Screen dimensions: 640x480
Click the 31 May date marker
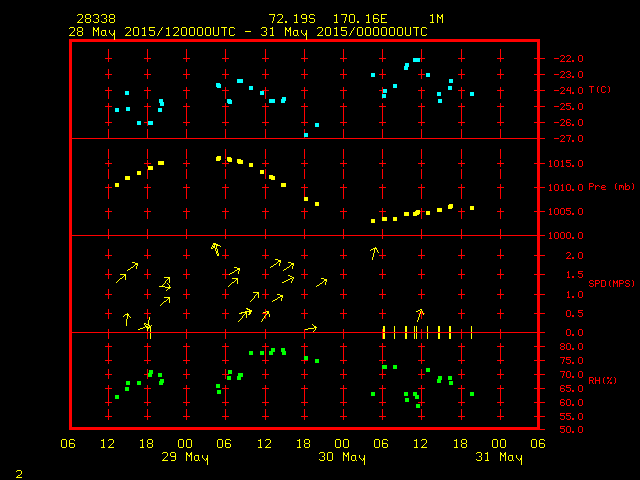click(498, 457)
